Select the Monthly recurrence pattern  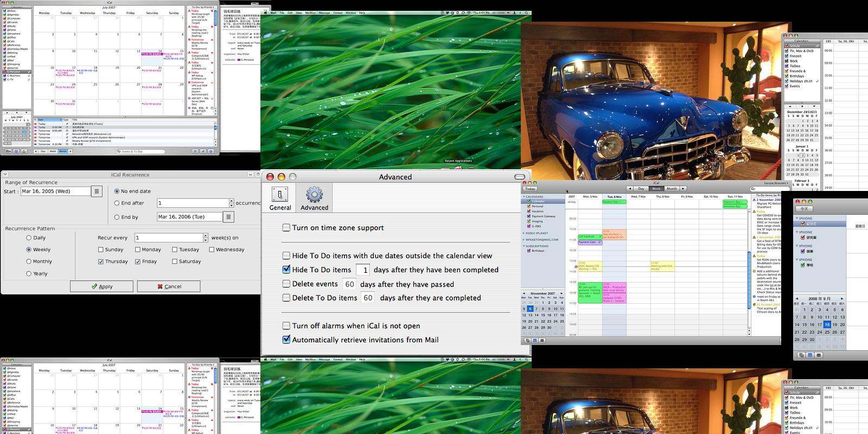coord(29,261)
